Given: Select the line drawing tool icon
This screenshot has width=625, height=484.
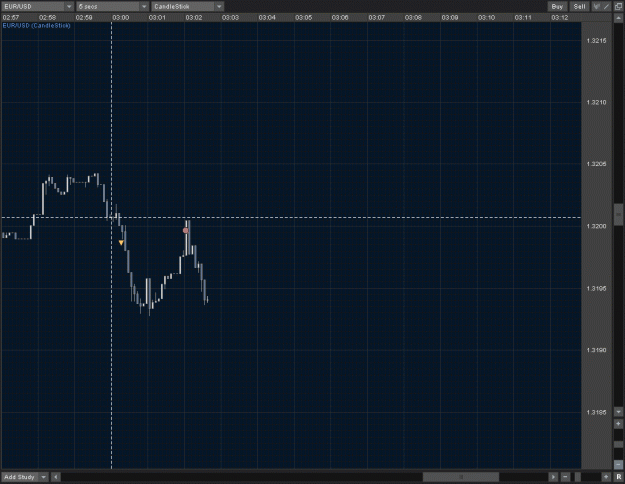Looking at the screenshot, I should click(x=607, y=6).
